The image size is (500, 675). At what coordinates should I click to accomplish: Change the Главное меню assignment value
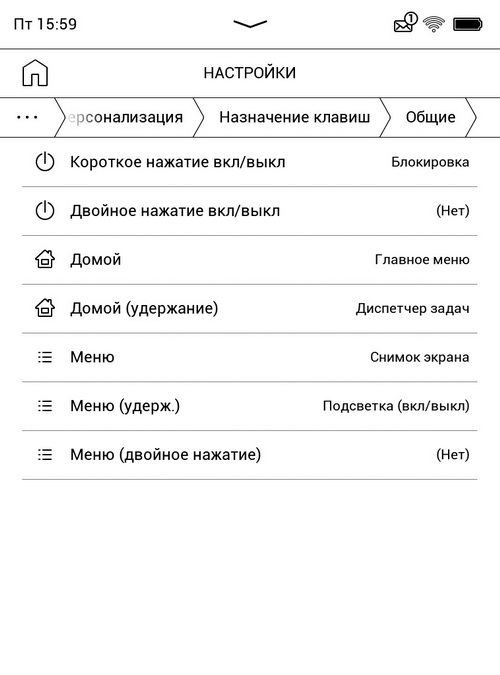422,260
